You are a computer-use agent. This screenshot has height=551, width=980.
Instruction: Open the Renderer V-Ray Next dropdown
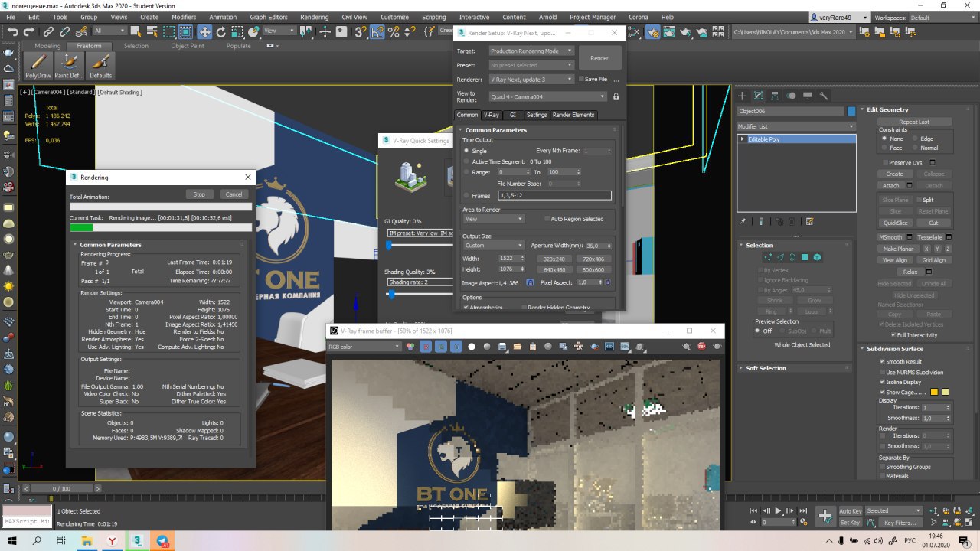531,79
